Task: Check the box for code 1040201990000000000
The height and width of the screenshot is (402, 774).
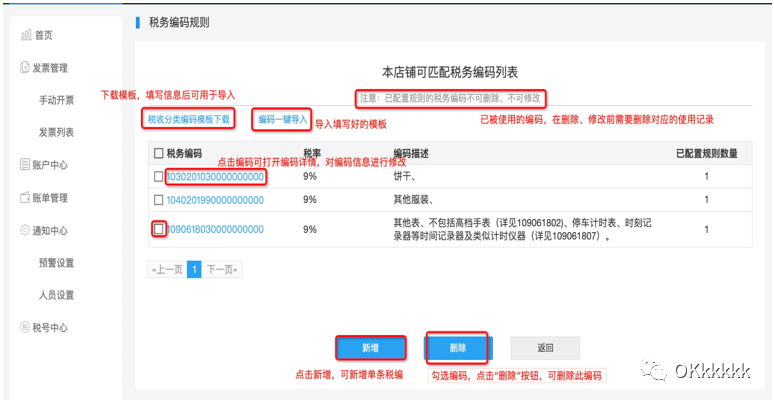Action: (158, 200)
